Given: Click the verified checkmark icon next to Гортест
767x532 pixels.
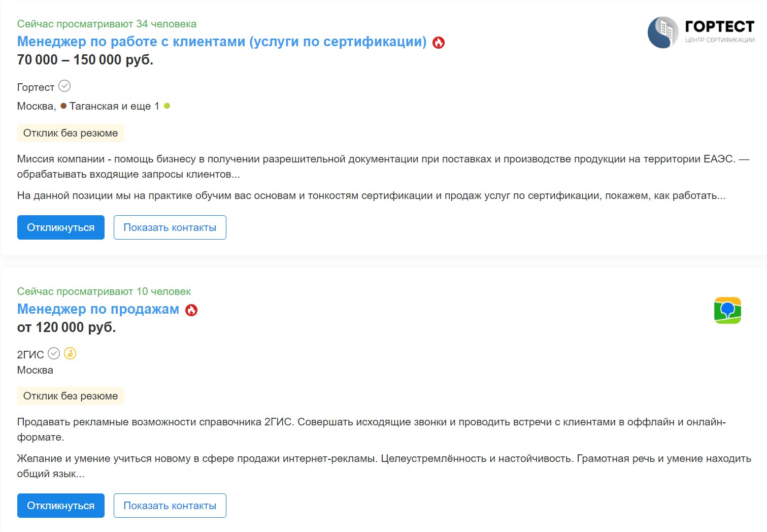Looking at the screenshot, I should pos(64,86).
